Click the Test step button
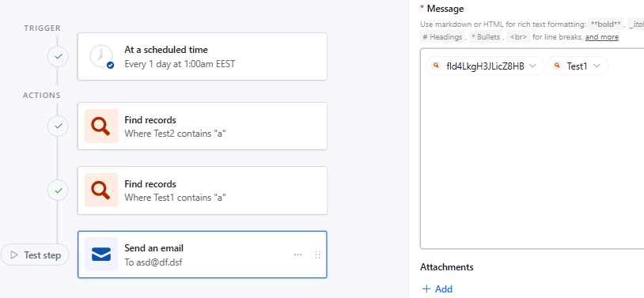The height and width of the screenshot is (298, 644). (35, 255)
